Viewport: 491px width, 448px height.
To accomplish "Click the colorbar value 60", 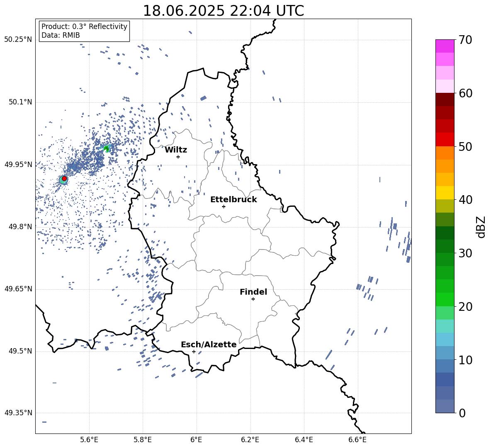I will tap(465, 93).
